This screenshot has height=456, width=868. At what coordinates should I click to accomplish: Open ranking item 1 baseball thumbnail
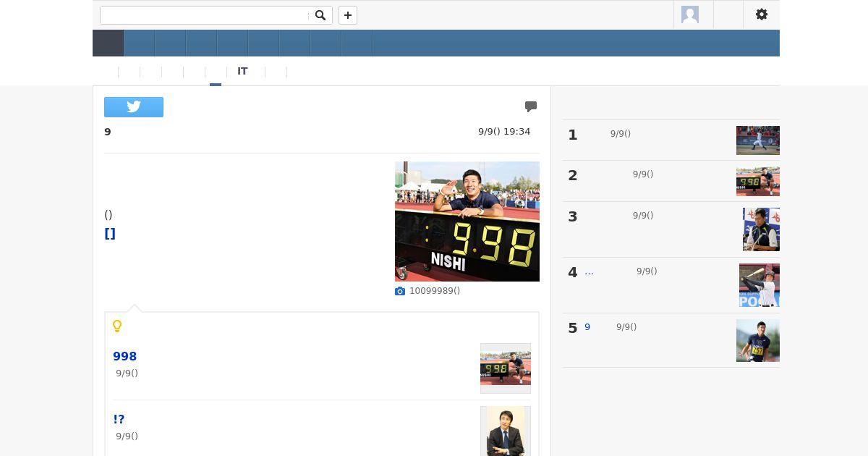(x=758, y=140)
